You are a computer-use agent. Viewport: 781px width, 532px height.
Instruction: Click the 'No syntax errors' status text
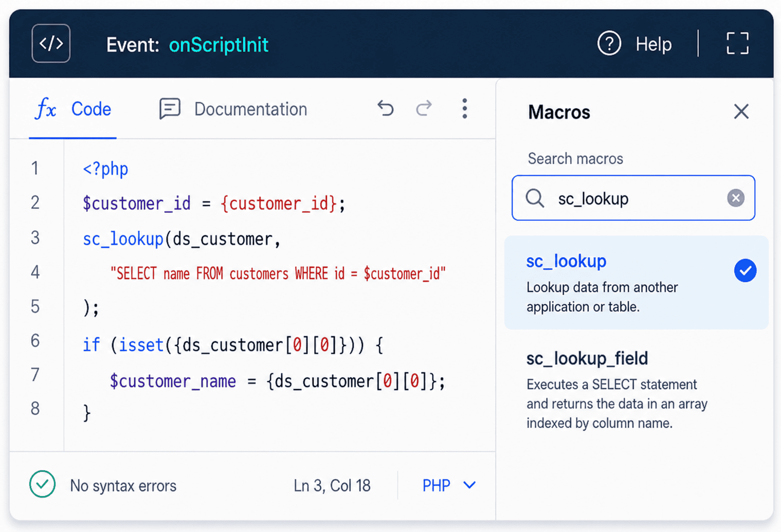[123, 486]
